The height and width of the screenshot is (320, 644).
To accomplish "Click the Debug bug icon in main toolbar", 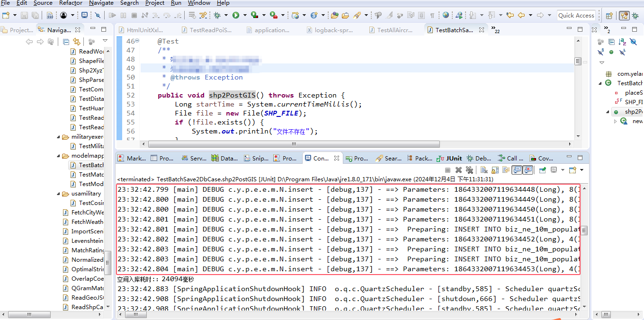I will [x=217, y=15].
